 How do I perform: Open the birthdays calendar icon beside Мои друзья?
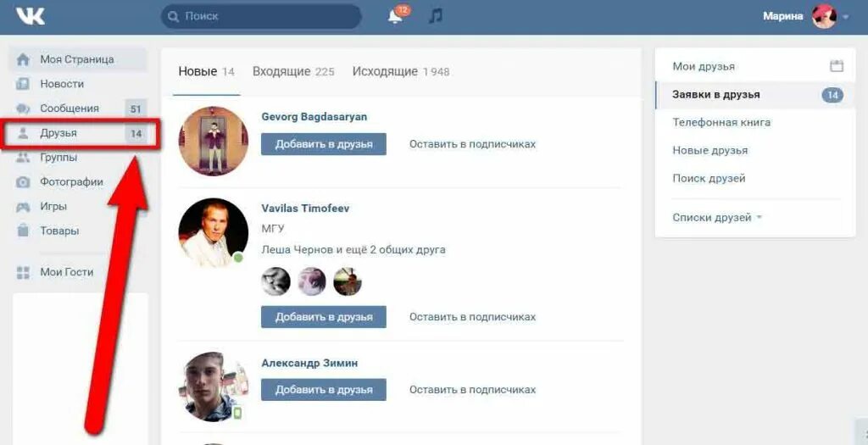coord(837,66)
